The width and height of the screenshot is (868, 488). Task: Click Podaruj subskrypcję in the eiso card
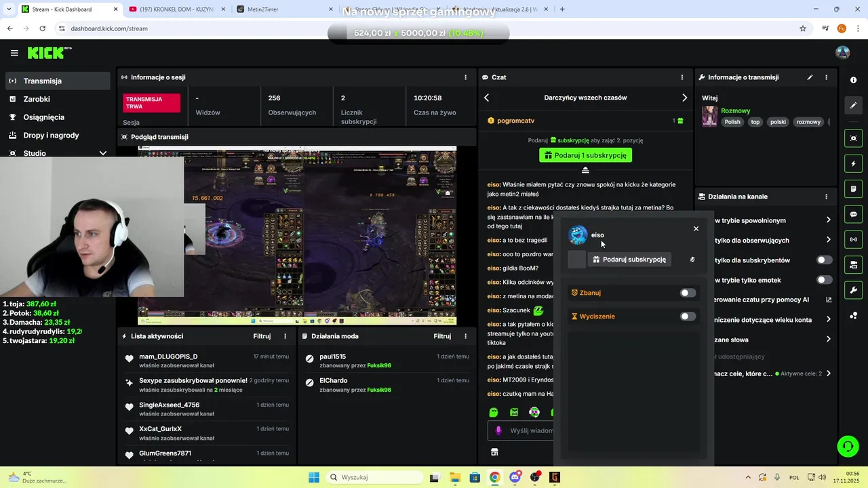(x=629, y=260)
